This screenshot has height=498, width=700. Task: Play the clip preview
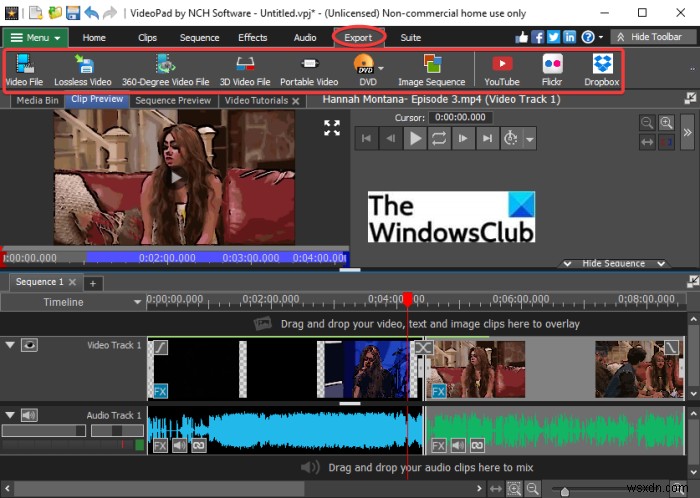click(x=415, y=139)
